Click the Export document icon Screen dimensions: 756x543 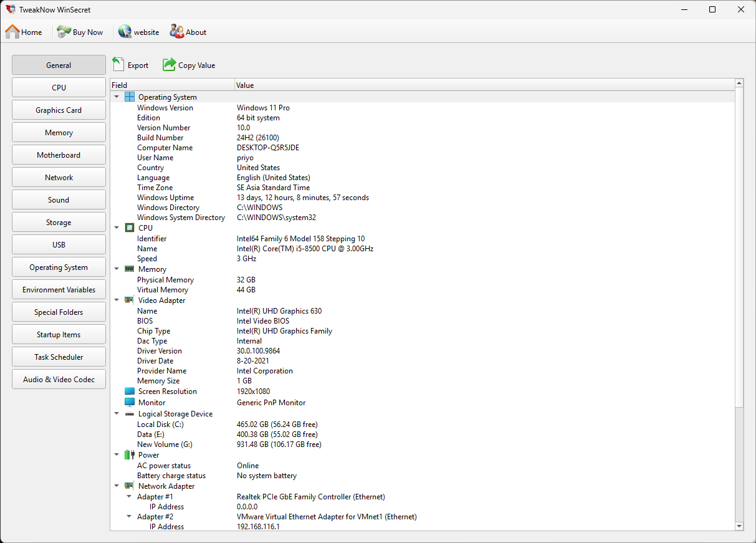(118, 64)
